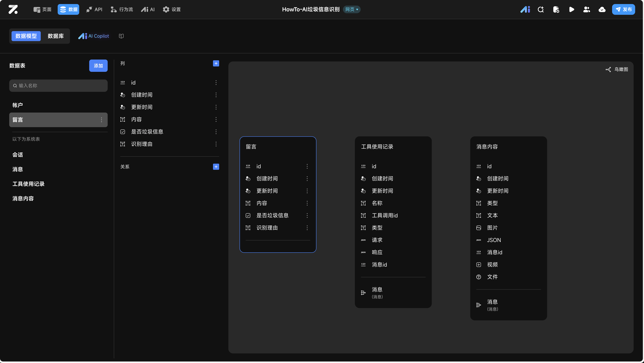This screenshot has height=363, width=644.
Task: Open the 行为流 menu
Action: pyautogui.click(x=122, y=9)
